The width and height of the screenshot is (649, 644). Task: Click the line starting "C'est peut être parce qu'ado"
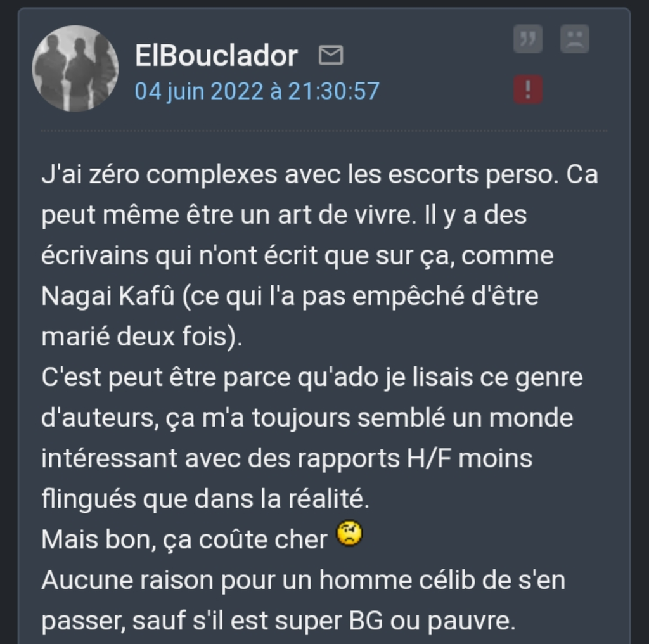point(312,377)
